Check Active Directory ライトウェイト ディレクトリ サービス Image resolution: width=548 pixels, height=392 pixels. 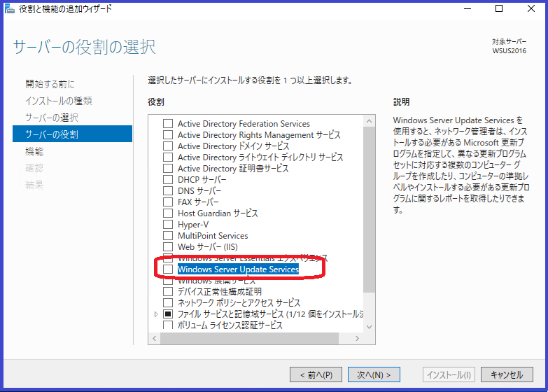coord(168,157)
